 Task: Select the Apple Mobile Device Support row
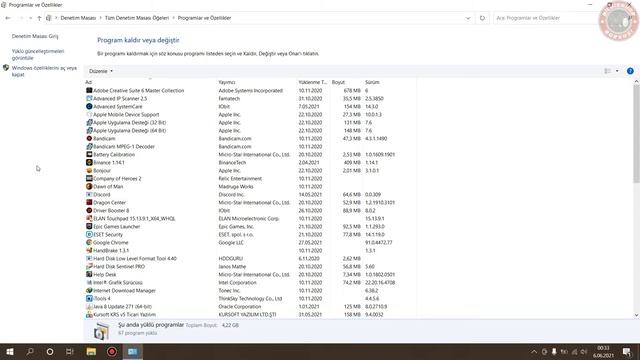click(250, 114)
